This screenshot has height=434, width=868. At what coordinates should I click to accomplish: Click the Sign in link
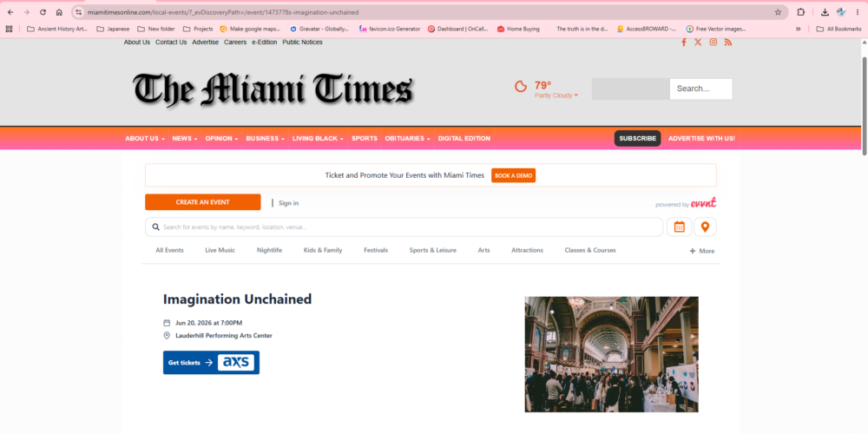click(288, 203)
